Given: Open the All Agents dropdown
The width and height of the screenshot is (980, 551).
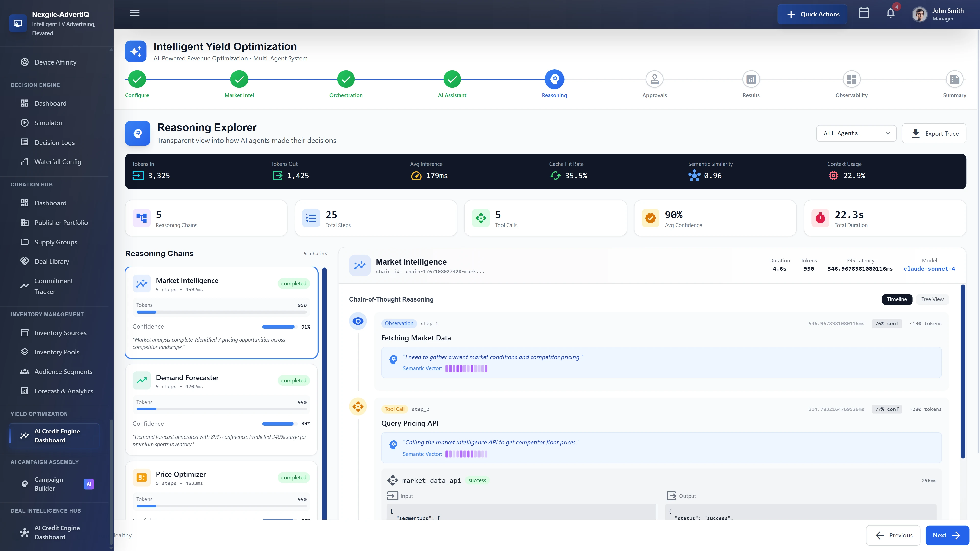Looking at the screenshot, I should pos(856,133).
